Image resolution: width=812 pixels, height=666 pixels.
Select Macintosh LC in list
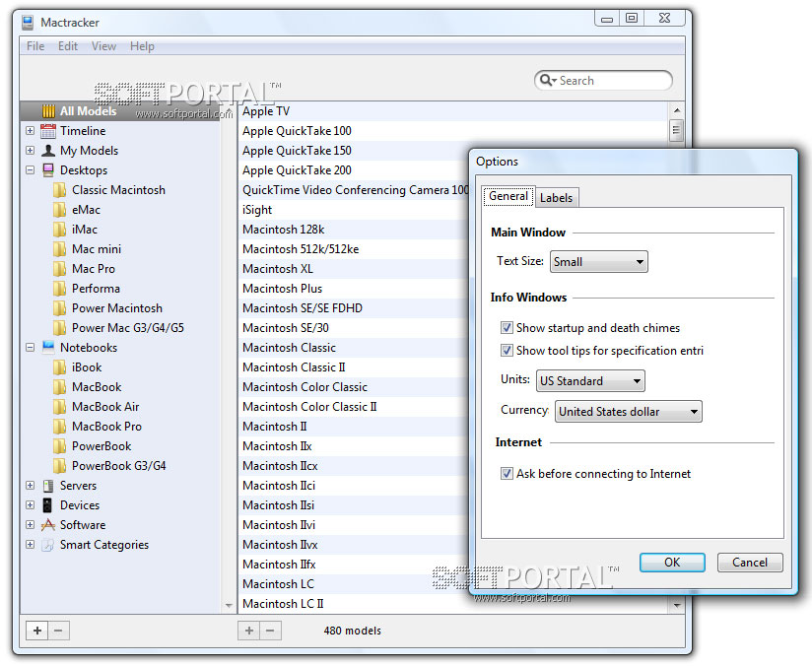click(354, 583)
